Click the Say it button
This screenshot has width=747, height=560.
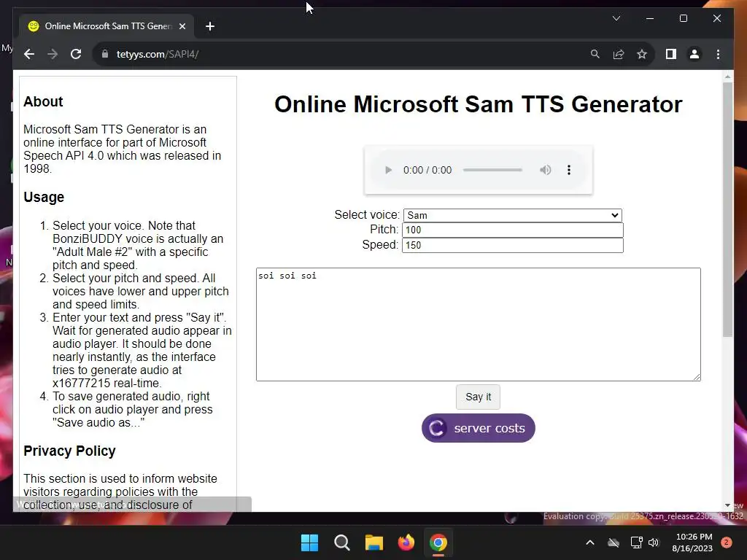pos(478,397)
